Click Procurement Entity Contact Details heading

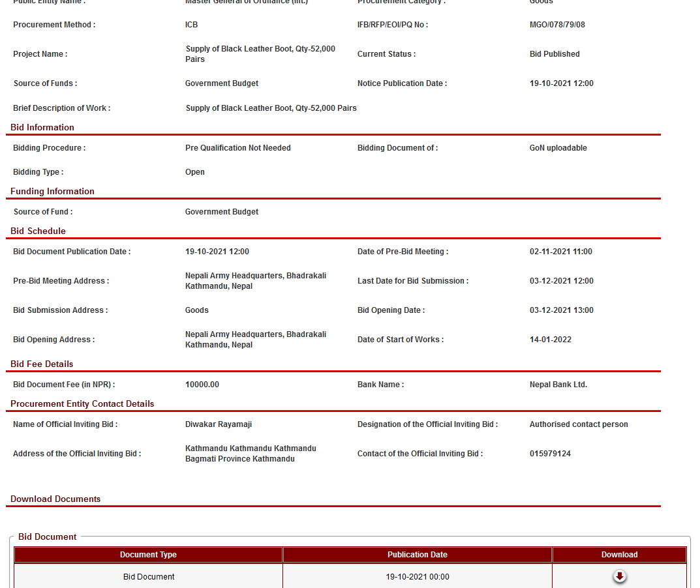tap(82, 404)
